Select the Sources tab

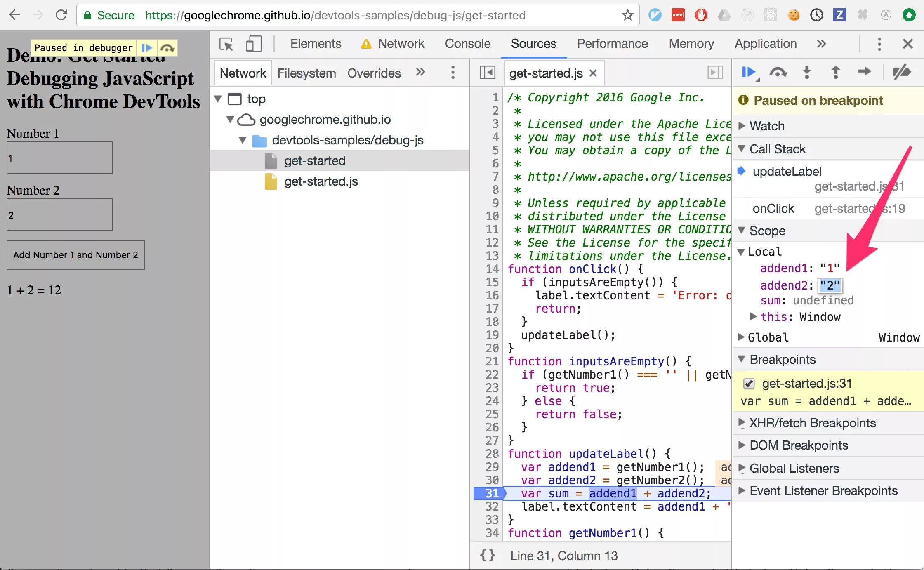click(x=533, y=43)
